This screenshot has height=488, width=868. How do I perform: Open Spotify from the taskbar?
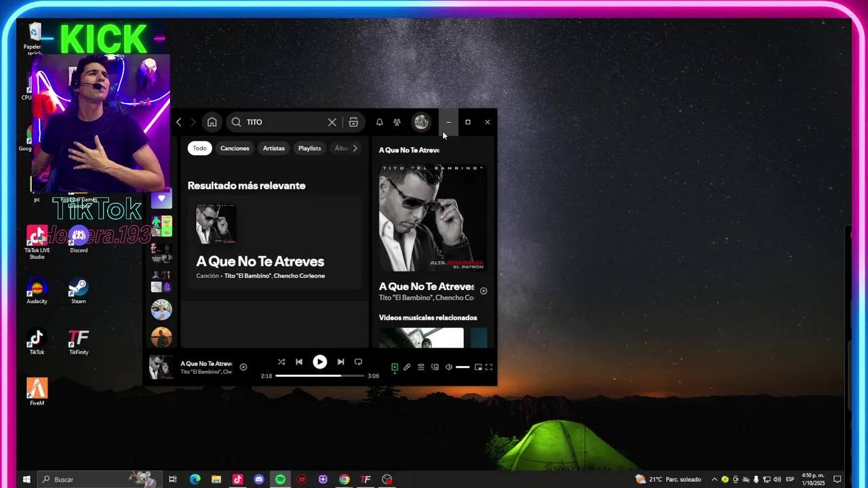tap(280, 479)
